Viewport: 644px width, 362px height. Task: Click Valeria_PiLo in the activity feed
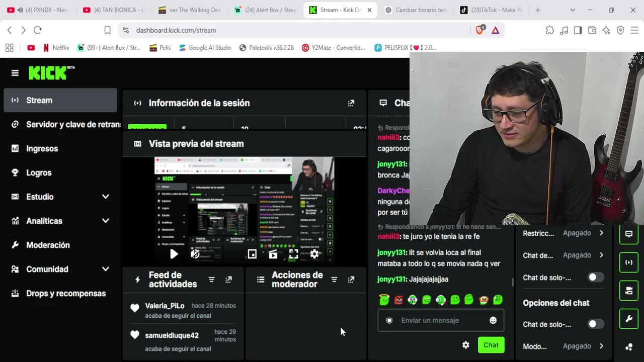pos(165,306)
